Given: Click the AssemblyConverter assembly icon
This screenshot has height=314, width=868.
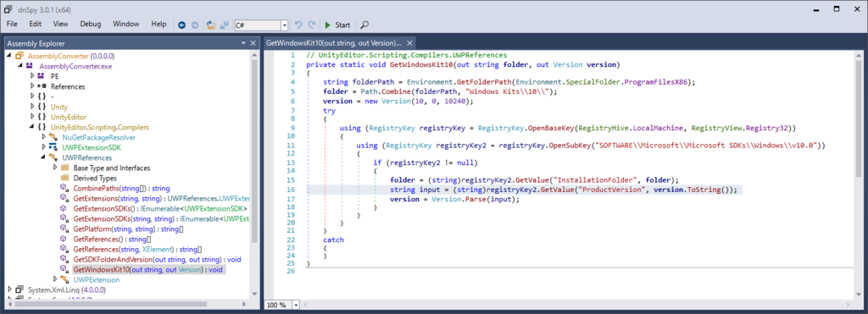Looking at the screenshot, I should 19,57.
